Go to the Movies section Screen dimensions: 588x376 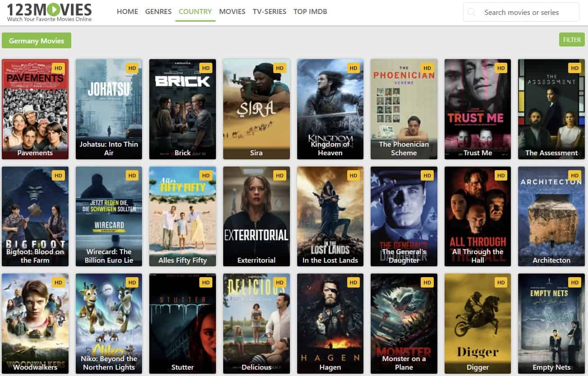[232, 12]
